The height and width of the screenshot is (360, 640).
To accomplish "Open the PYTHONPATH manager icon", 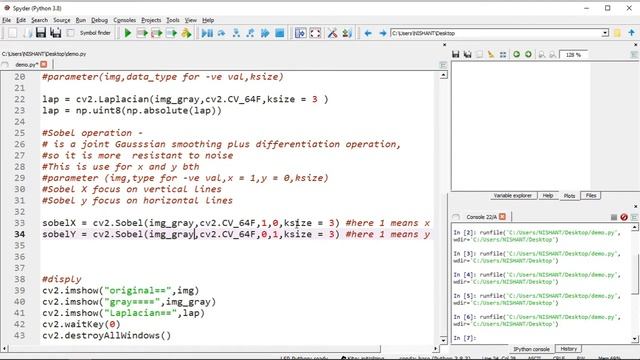I will click(347, 33).
